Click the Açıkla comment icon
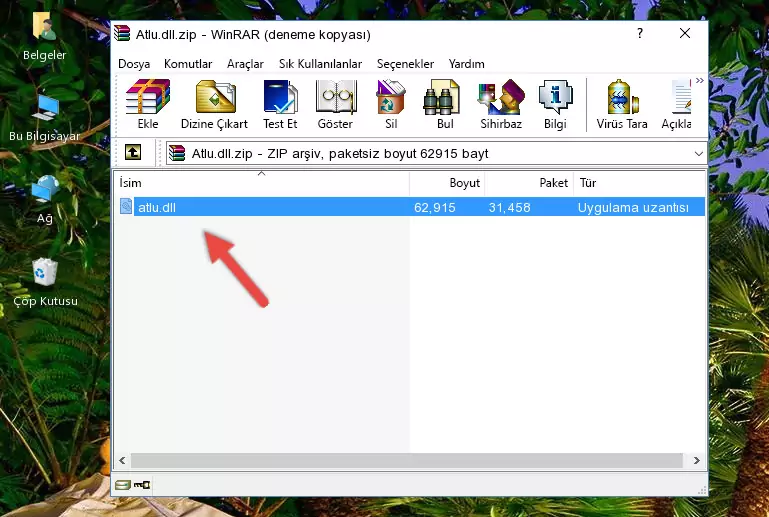769x517 pixels. click(x=677, y=104)
